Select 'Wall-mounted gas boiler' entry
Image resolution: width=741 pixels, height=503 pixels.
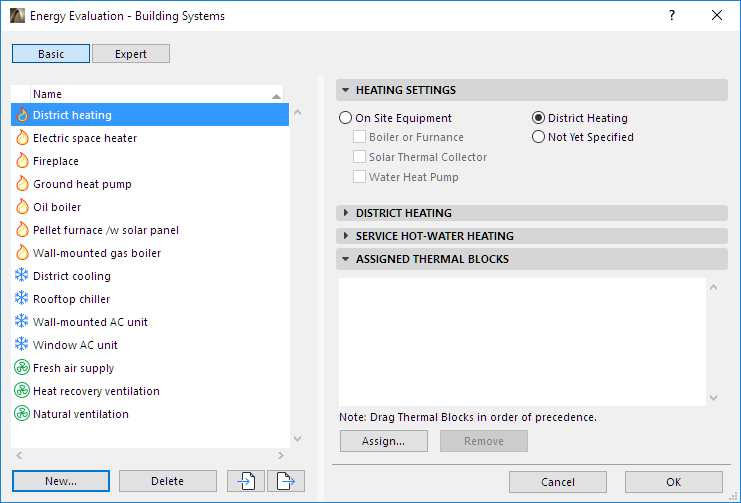(x=150, y=252)
